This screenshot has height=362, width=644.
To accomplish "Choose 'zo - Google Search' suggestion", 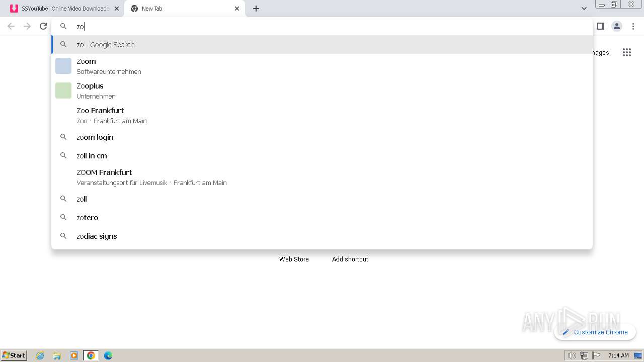I will tap(322, 45).
